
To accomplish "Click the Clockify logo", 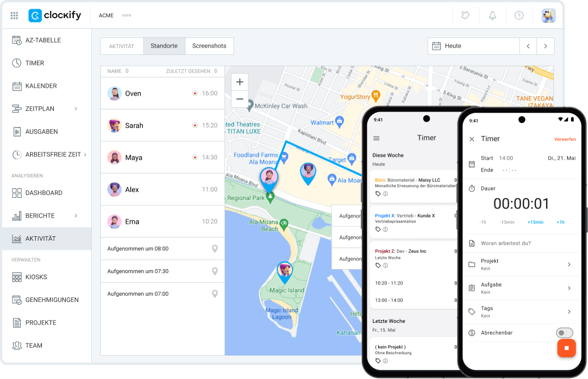I will (x=54, y=15).
